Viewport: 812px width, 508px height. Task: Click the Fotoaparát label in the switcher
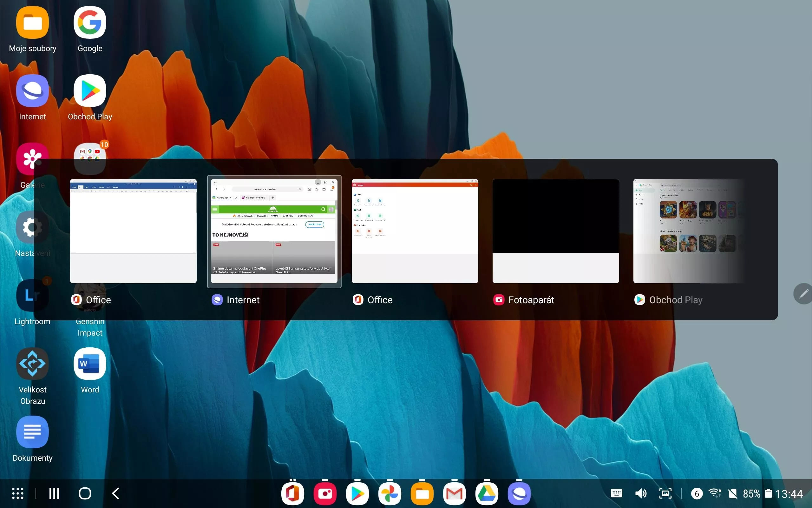(x=531, y=300)
